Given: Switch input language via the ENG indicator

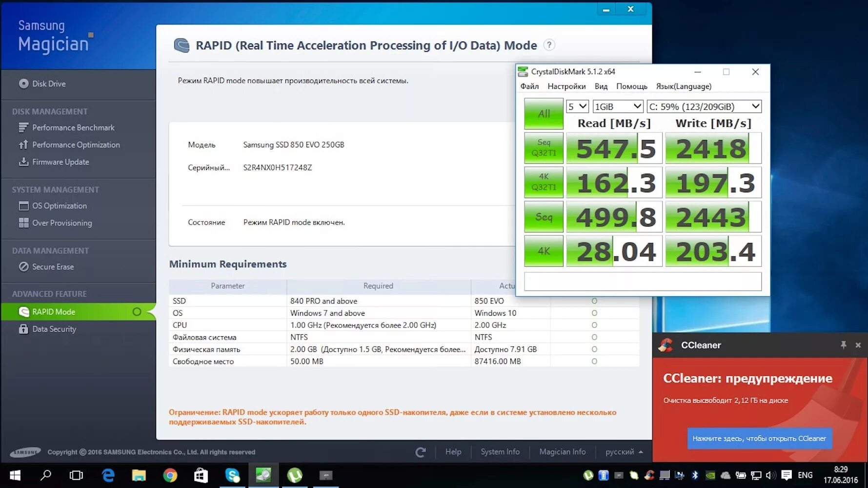Looking at the screenshot, I should [x=805, y=475].
